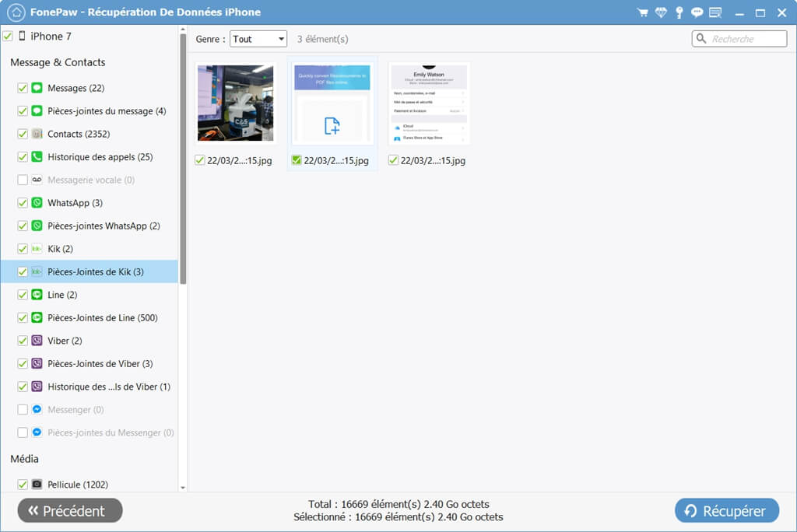Click the FonePaw home icon
The width and height of the screenshot is (797, 532).
16,12
